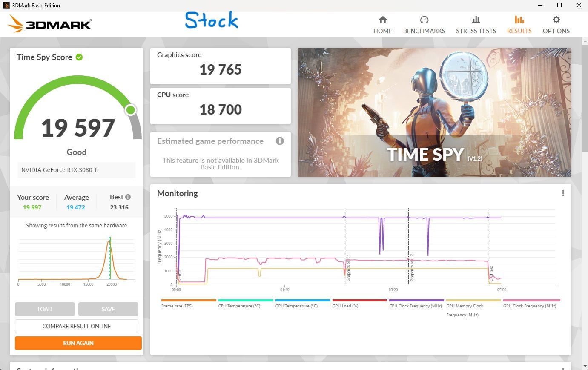The image size is (588, 370).
Task: Click 'Showing results from the same hardware' text
Action: click(x=77, y=225)
